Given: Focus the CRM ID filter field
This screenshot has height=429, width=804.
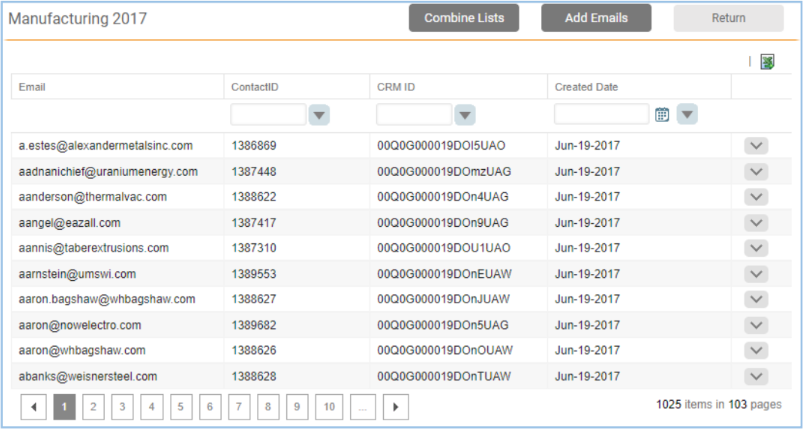Looking at the screenshot, I should 414,115.
